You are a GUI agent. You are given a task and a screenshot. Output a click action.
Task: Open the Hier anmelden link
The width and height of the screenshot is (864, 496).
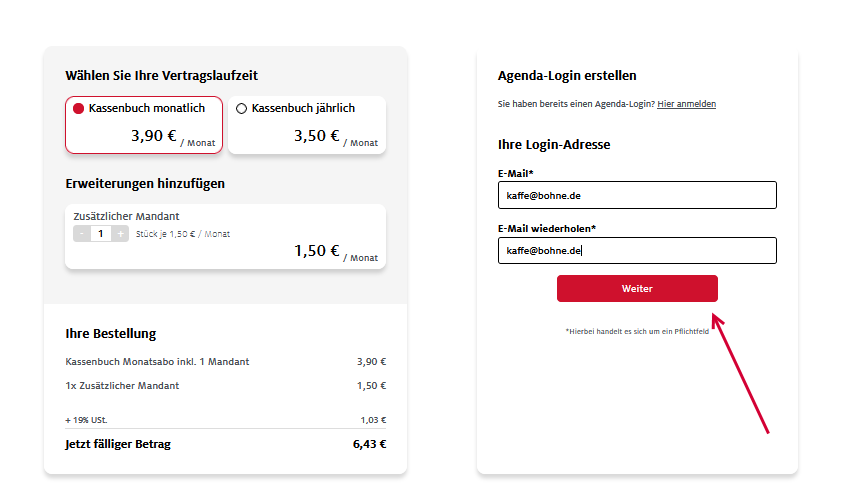(686, 104)
